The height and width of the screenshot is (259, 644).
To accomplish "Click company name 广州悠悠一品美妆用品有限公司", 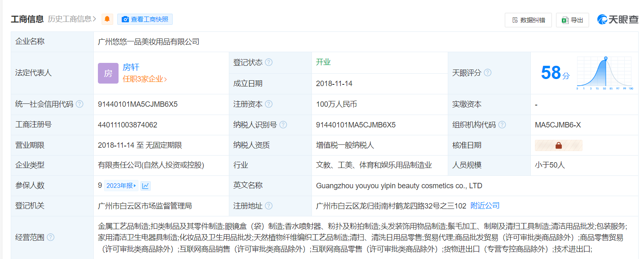I will coord(149,42).
